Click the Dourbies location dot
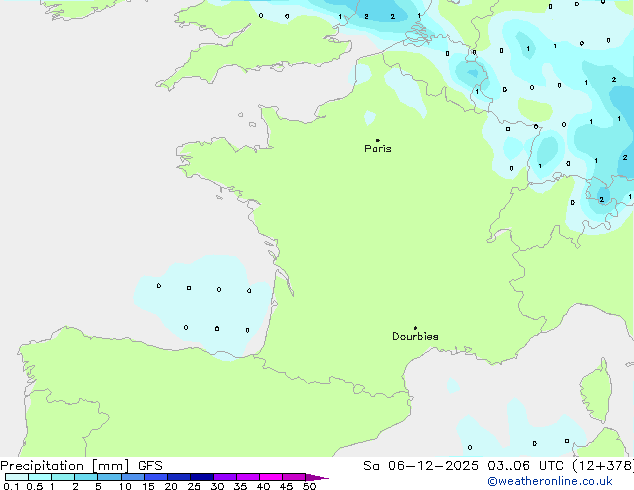This screenshot has width=634, height=490. coord(415,328)
